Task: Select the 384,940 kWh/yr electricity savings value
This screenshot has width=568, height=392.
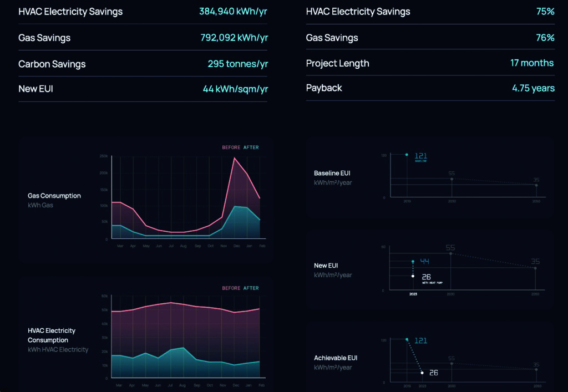Action: coord(233,12)
